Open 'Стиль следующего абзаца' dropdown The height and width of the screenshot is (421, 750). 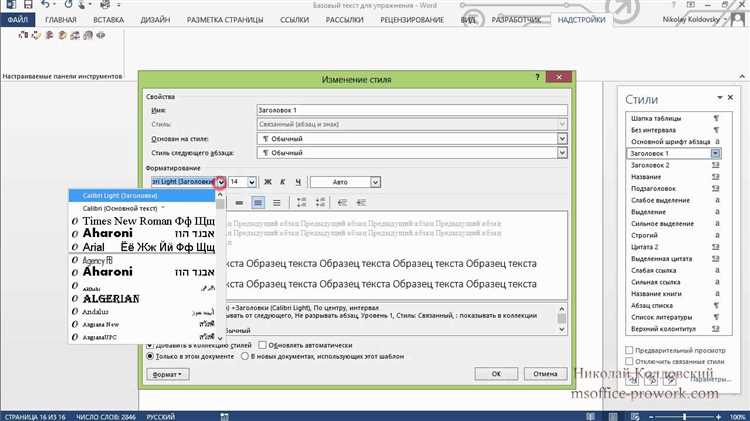click(562, 153)
